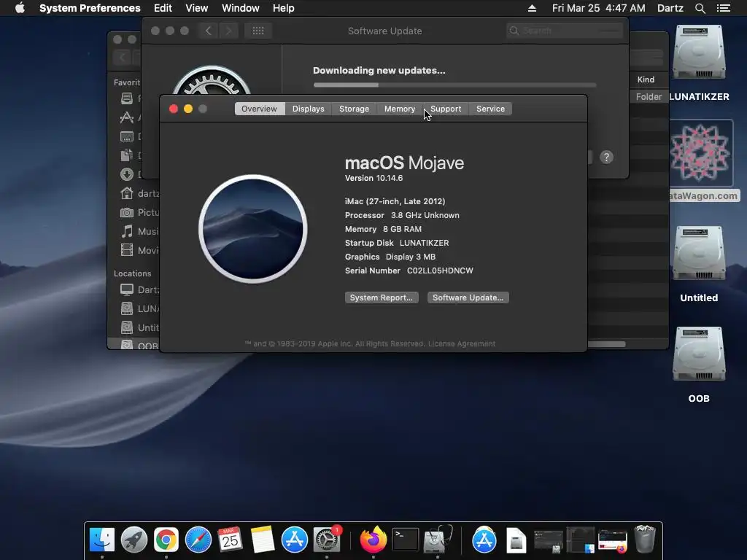Viewport: 747px width, 560px height.
Task: Launch Launchpad rocket icon in Dock
Action: point(134,540)
